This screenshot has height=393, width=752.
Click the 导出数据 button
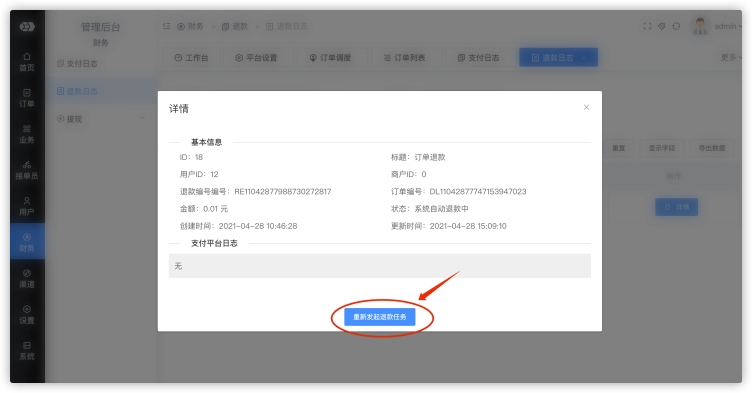[x=711, y=148]
